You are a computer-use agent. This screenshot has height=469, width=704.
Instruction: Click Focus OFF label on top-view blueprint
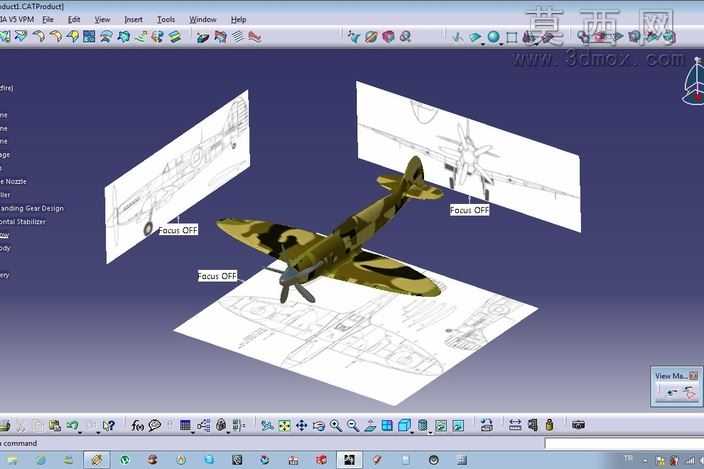click(217, 276)
